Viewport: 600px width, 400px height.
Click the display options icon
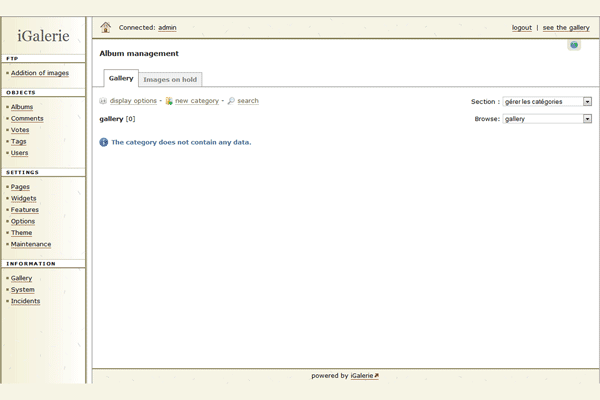coord(103,101)
